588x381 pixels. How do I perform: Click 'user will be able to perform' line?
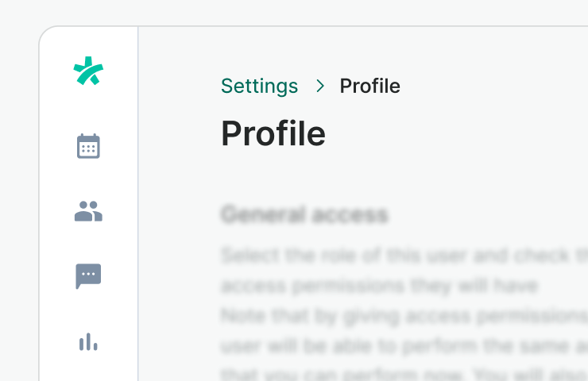click(397, 344)
